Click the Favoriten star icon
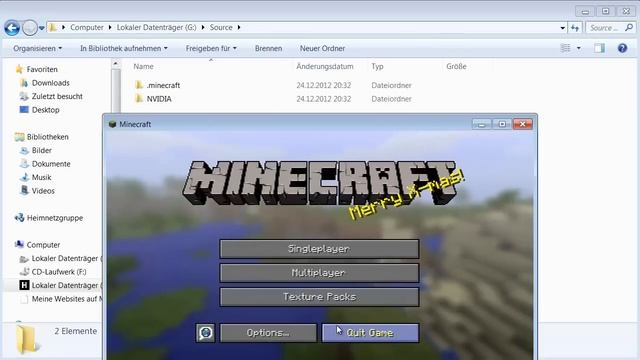This screenshot has width=640, height=360. 19,69
